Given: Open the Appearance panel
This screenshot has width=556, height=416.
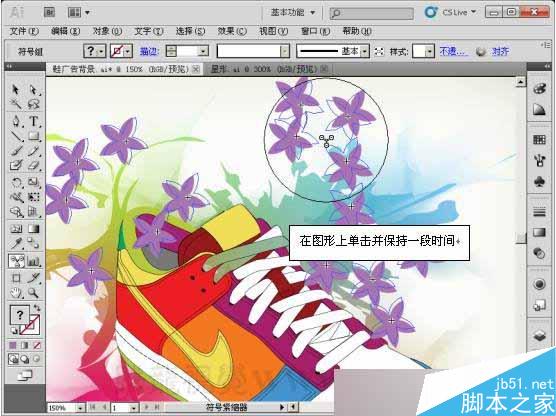Looking at the screenshot, I should (539, 284).
